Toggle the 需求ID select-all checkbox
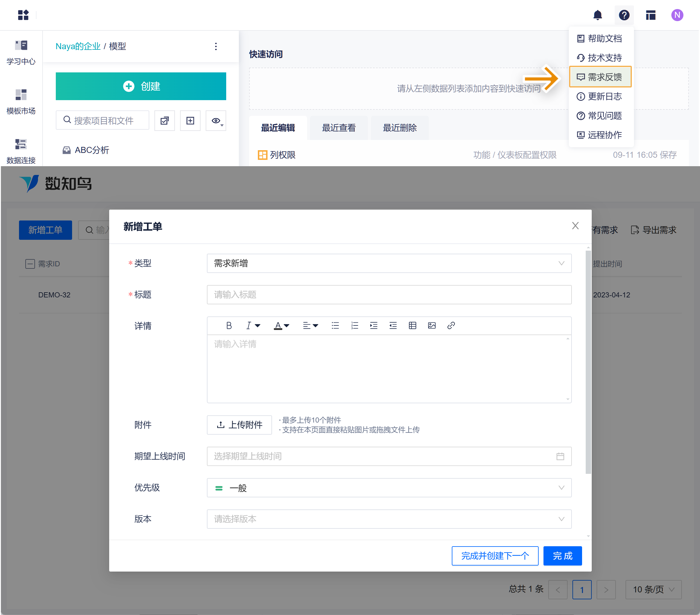Screen dimensions: 700x615 pyautogui.click(x=30, y=264)
